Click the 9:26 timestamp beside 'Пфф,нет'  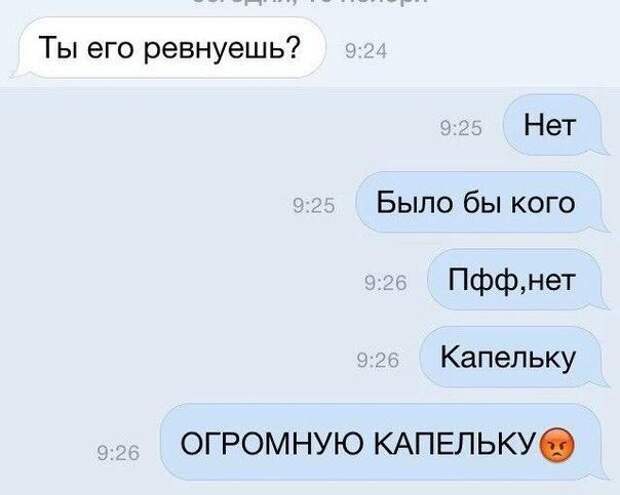tap(386, 283)
